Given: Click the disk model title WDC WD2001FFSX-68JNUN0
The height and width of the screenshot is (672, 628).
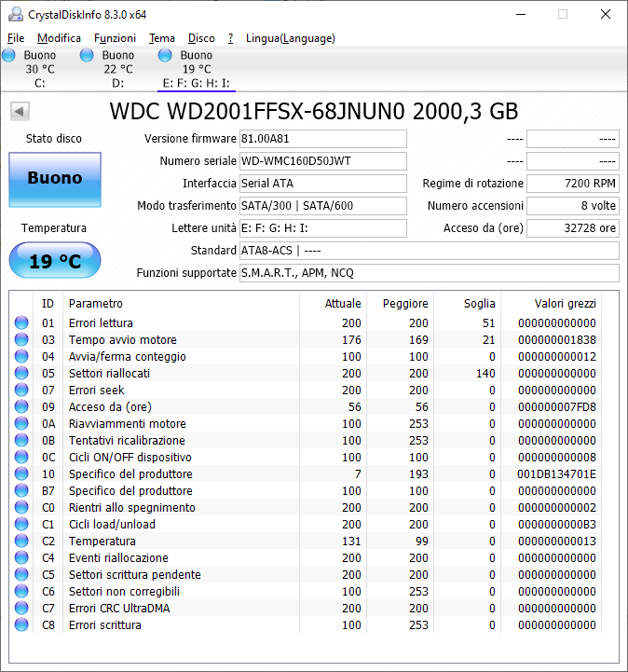Looking at the screenshot, I should [314, 112].
